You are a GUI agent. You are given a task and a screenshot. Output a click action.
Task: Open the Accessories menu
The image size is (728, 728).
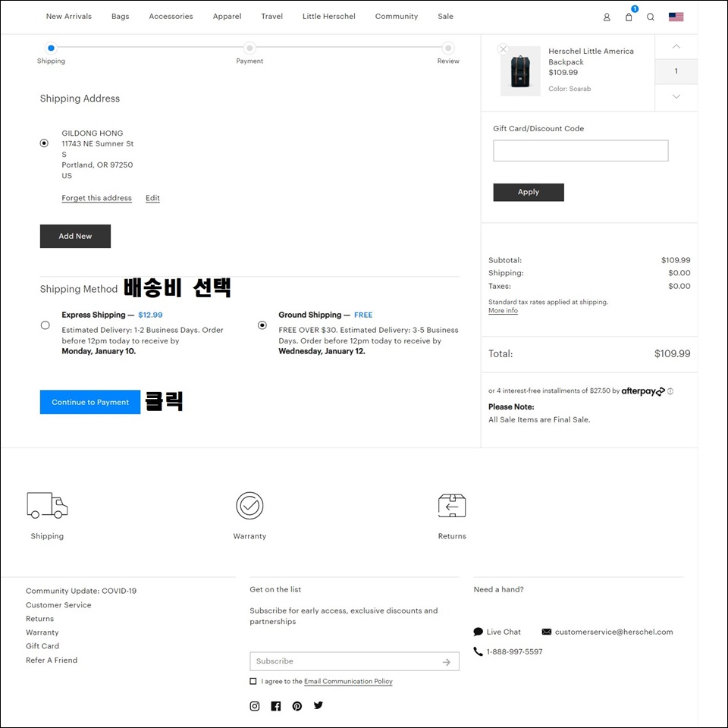coord(171,16)
